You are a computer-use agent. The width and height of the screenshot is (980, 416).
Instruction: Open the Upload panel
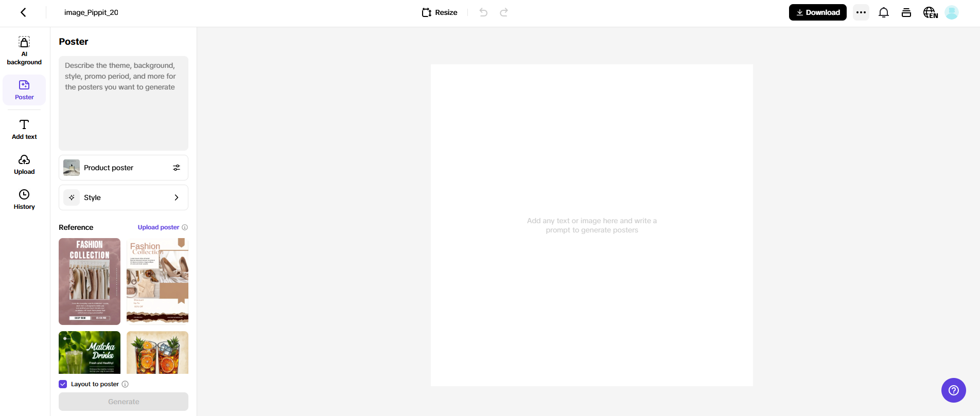(x=24, y=165)
